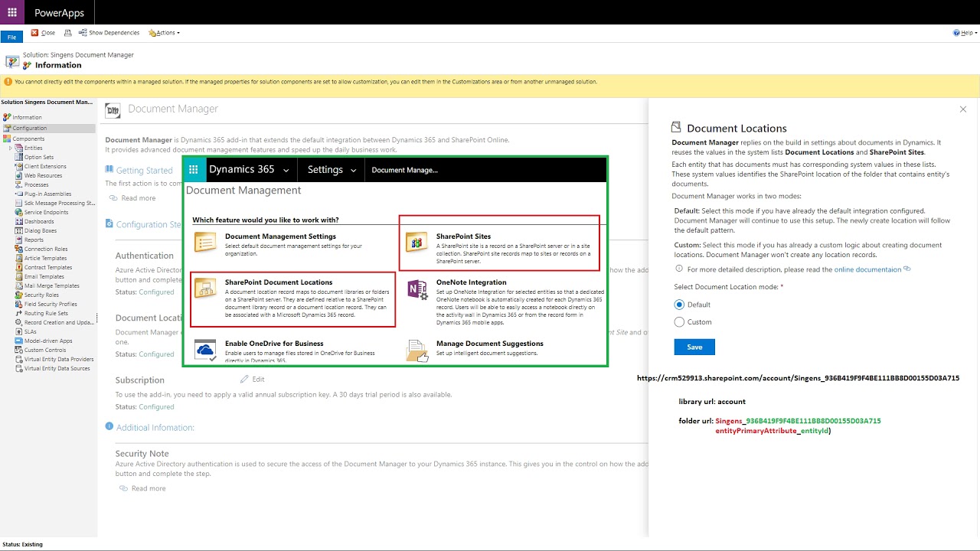980x551 pixels.
Task: Click the pencil icon beside Edit
Action: tap(244, 379)
